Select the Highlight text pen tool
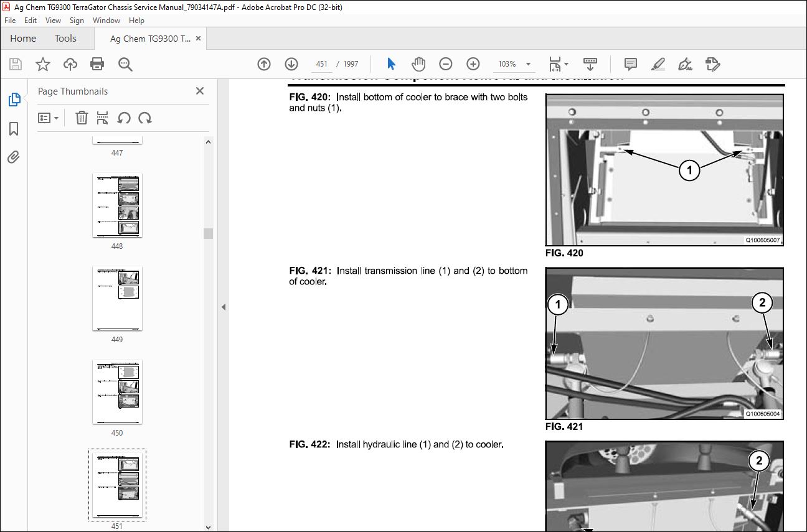This screenshot has width=807, height=532. (x=658, y=64)
